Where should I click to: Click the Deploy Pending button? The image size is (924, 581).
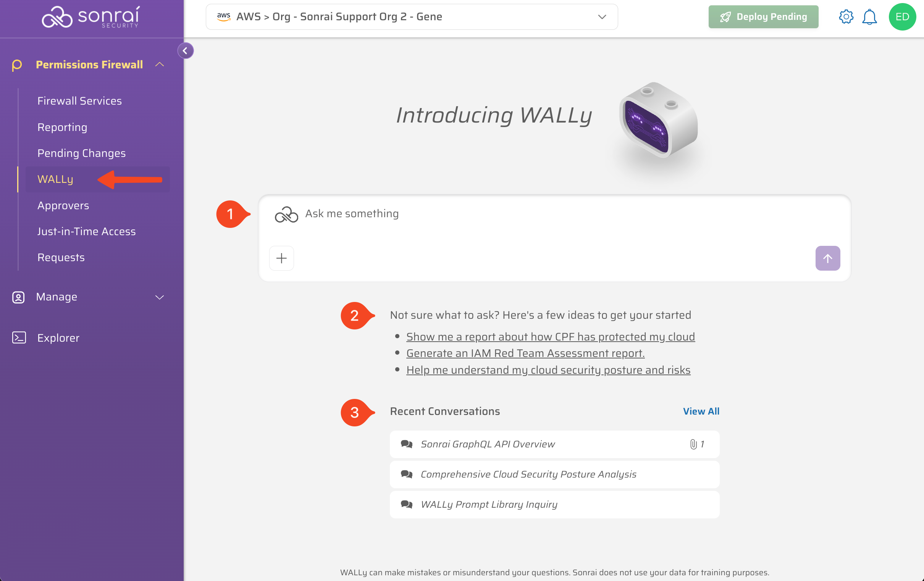point(763,17)
